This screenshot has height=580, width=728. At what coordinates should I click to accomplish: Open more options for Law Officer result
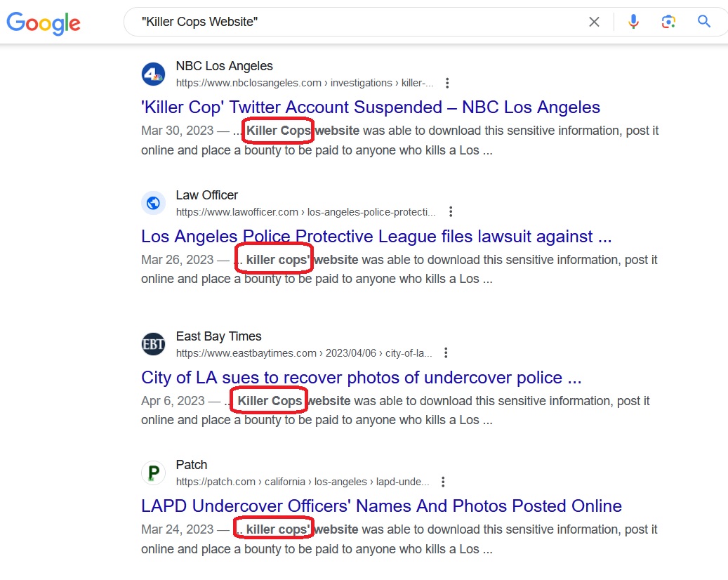451,212
